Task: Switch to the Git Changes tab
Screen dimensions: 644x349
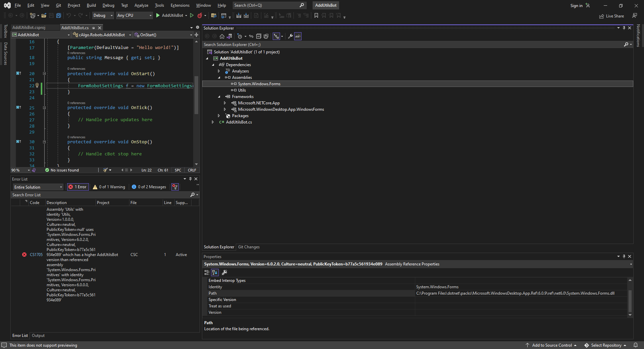Action: point(249,247)
